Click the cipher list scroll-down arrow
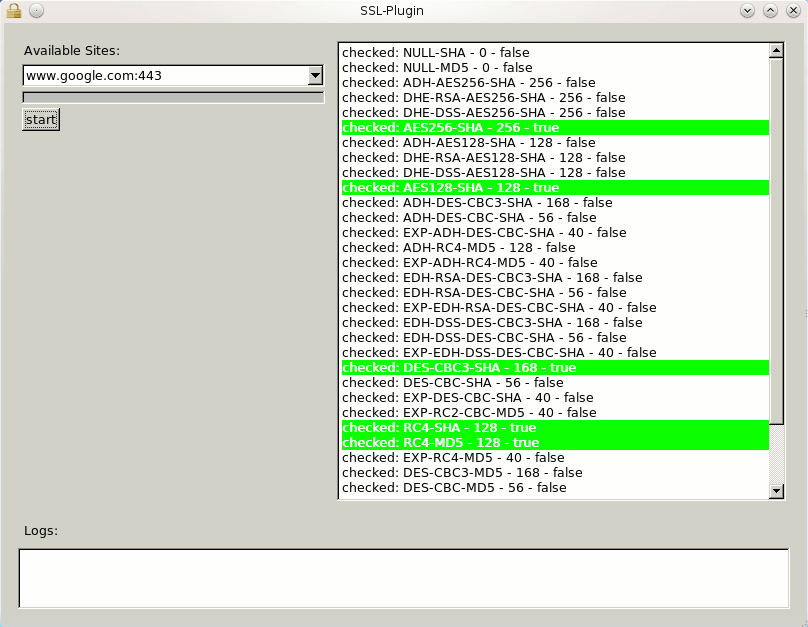The image size is (808, 627). coord(777,491)
